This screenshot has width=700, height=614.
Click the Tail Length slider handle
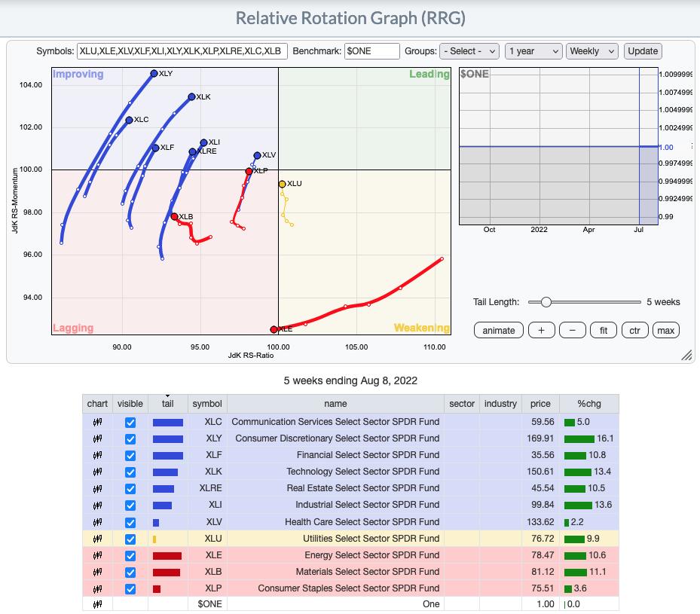point(546,302)
